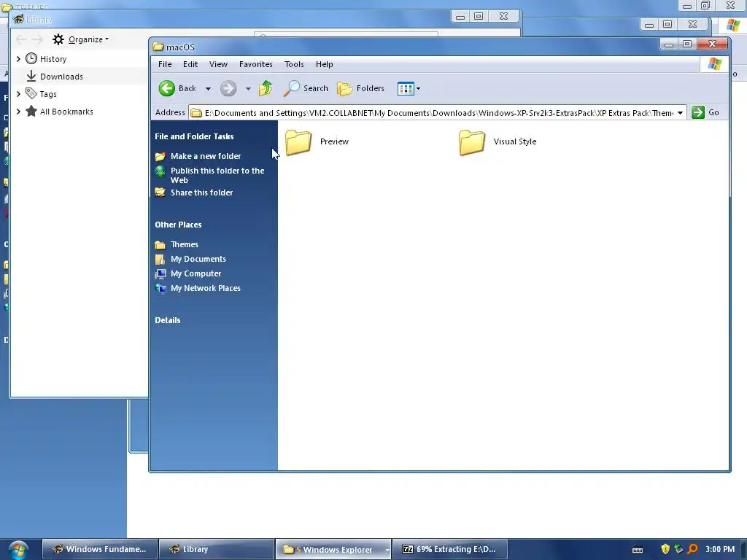The image size is (747, 560).
Task: Click the Publish to Web globe icon
Action: [160, 171]
